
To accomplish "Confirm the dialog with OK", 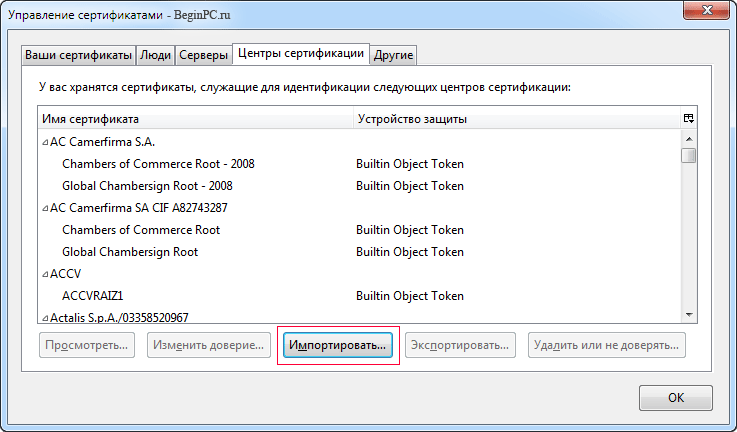I will click(676, 398).
